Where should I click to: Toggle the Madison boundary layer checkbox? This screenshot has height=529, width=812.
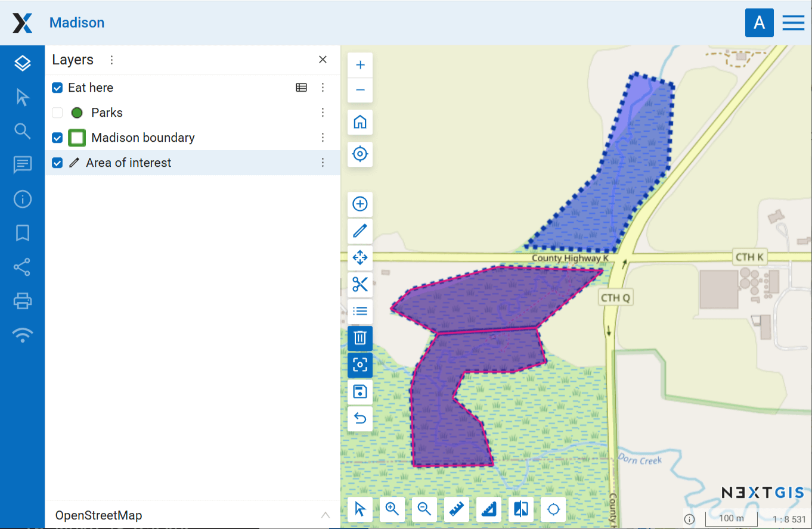[57, 138]
